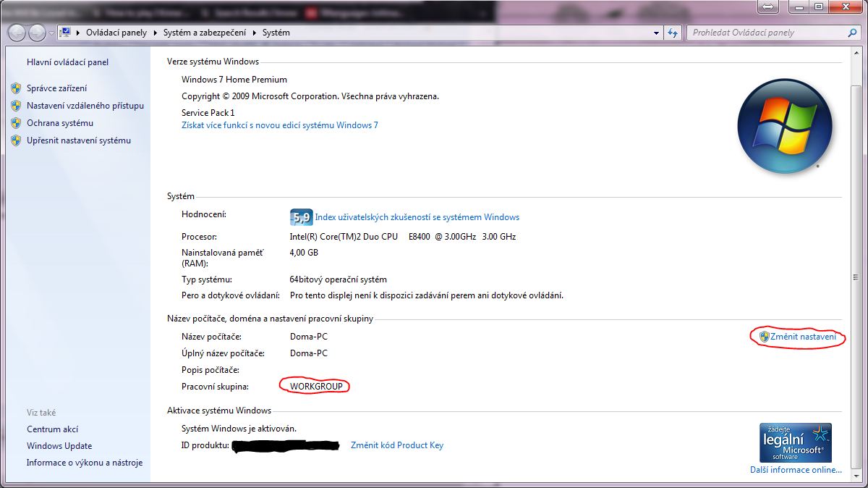Click the magnifier search icon
868x488 pixels.
(x=852, y=33)
